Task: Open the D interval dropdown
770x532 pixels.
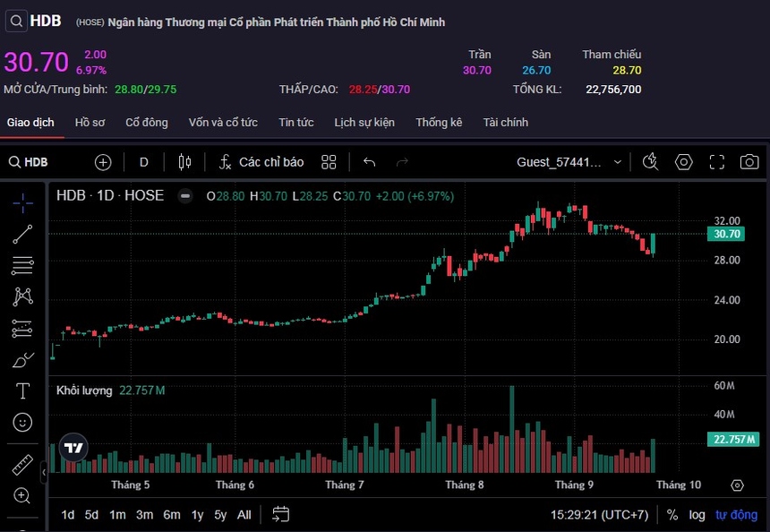Action: point(143,162)
